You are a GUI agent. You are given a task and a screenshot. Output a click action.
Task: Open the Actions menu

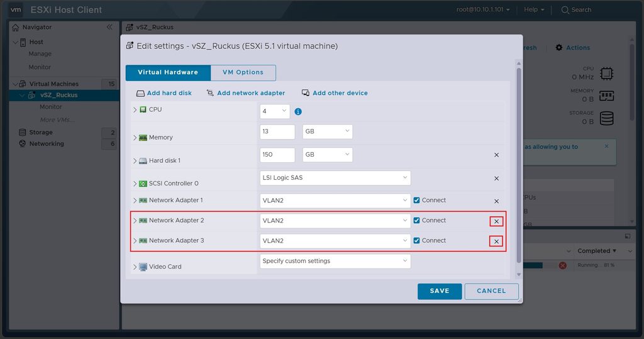(x=572, y=48)
